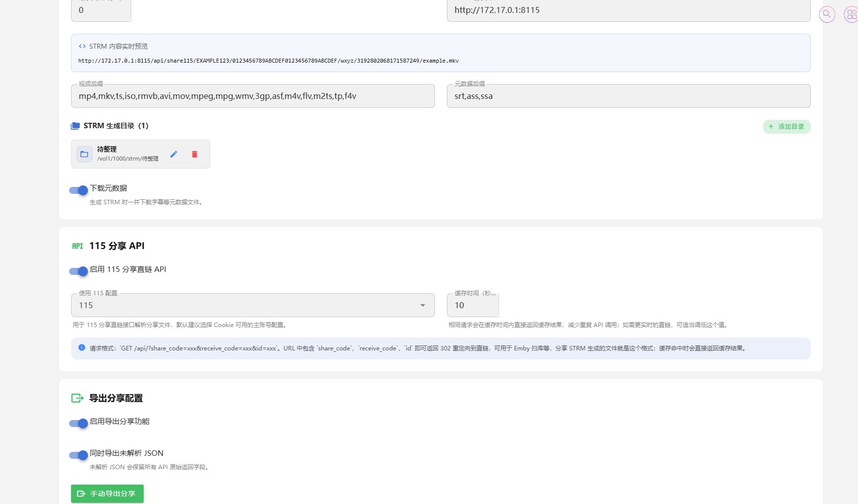858x504 pixels.
Task: Click the 生成 STRM 时一并下载字幕 hint text
Action: pos(147,202)
